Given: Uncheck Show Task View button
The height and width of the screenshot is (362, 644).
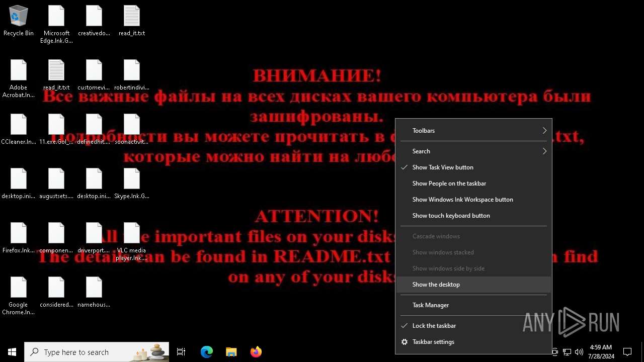Looking at the screenshot, I should 473,167.
